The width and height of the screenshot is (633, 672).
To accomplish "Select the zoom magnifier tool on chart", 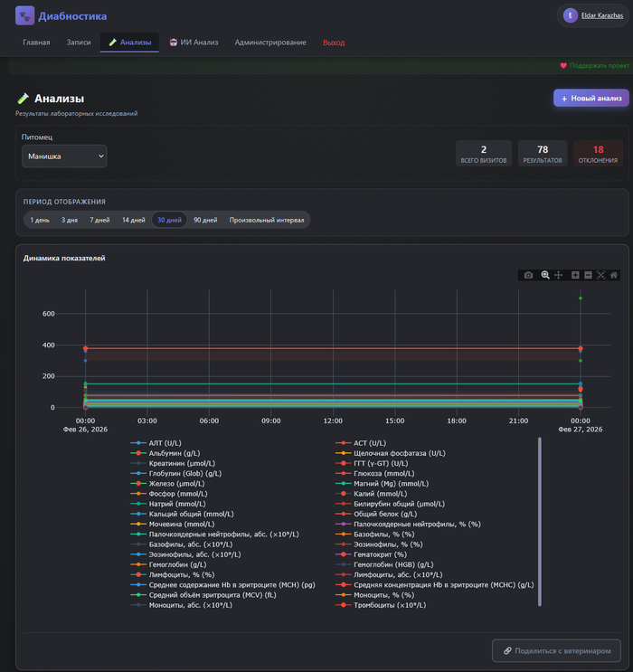I will pyautogui.click(x=545, y=275).
